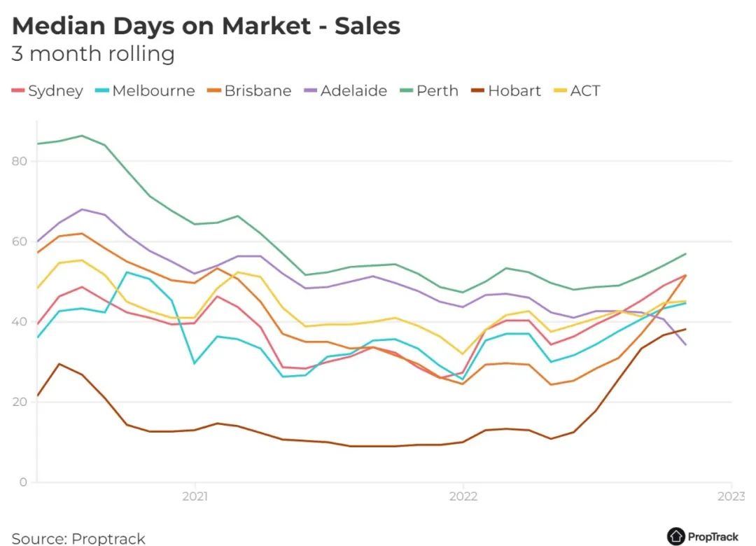Click the 2022 x-axis label
Screen dimensions: 756x546
tap(463, 496)
